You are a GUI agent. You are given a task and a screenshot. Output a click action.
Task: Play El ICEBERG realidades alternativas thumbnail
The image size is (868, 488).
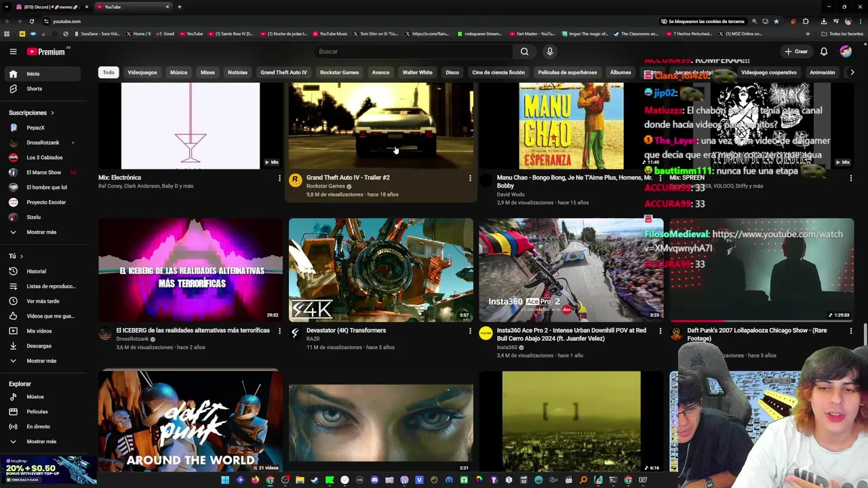pyautogui.click(x=191, y=270)
